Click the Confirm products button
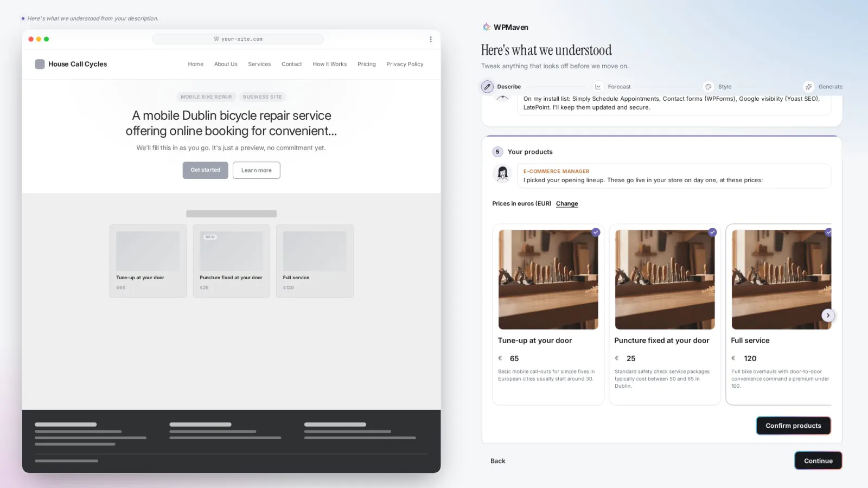This screenshot has width=868, height=488. [793, 426]
